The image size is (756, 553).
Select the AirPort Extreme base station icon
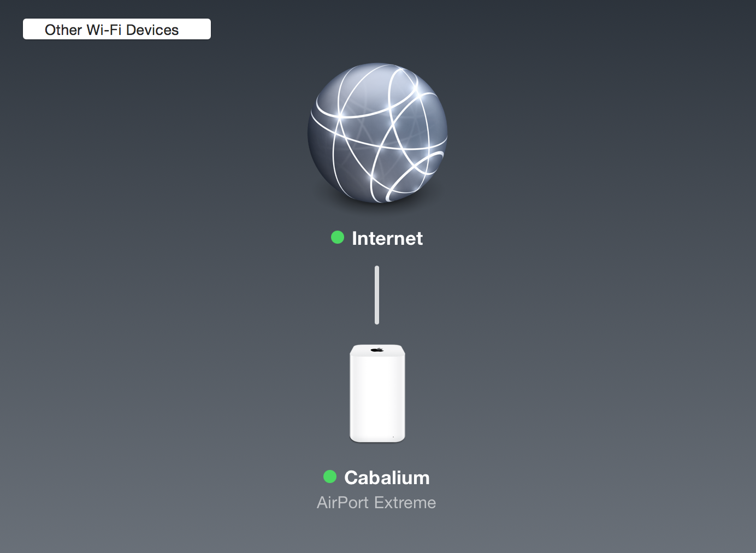pos(377,393)
